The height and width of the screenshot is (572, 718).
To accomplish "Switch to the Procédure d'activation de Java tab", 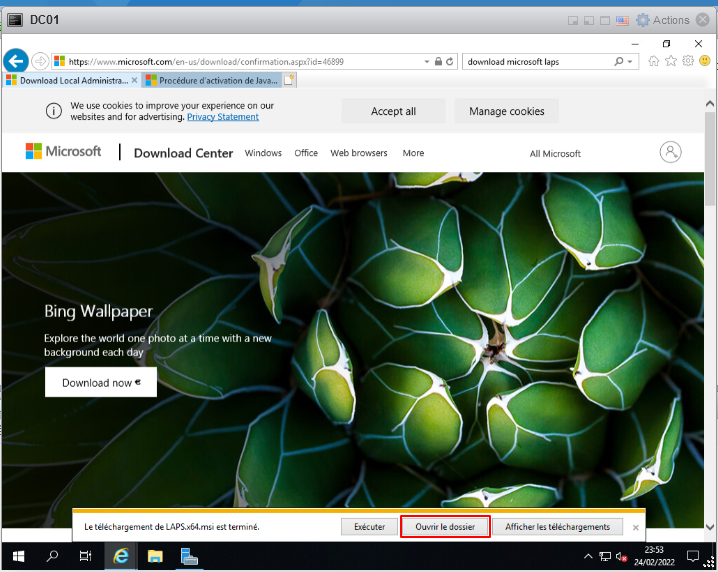I will tap(210, 80).
